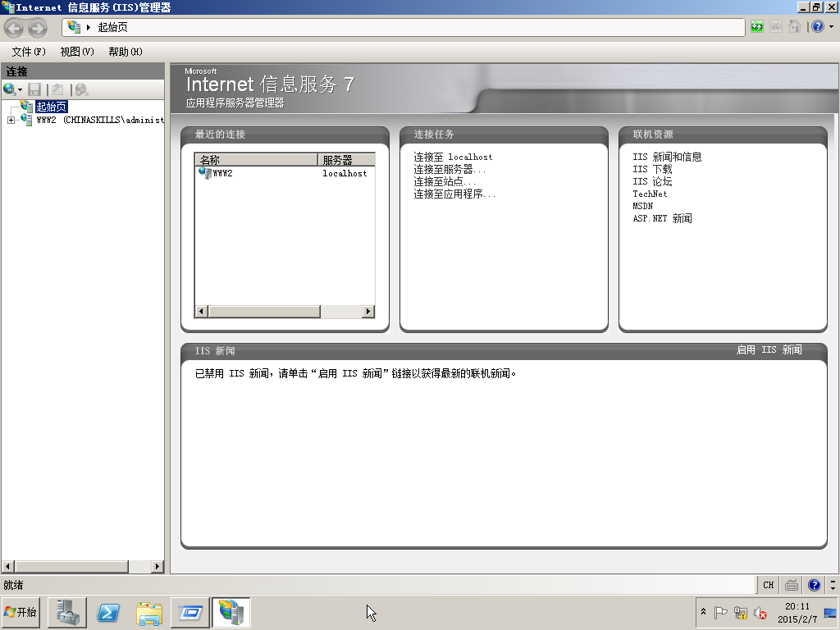The height and width of the screenshot is (630, 840).
Task: Click the Stop icon in toolbar
Action: click(x=775, y=27)
